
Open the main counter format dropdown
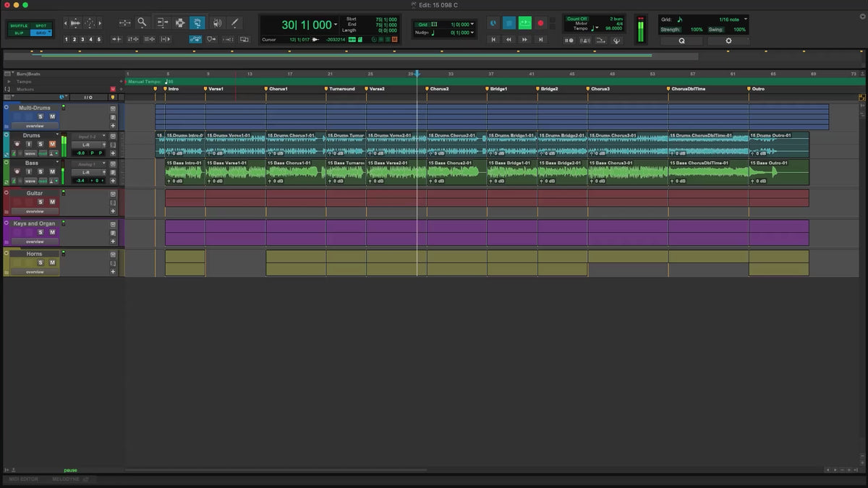336,25
